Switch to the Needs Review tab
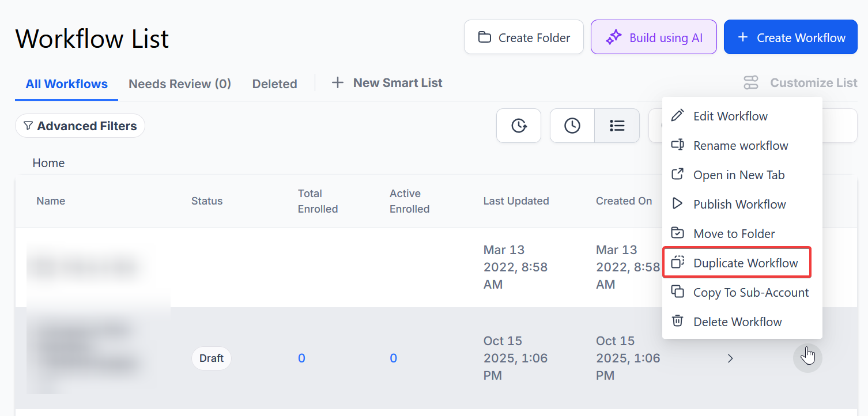Viewport: 868px width, 416px height. [x=180, y=84]
